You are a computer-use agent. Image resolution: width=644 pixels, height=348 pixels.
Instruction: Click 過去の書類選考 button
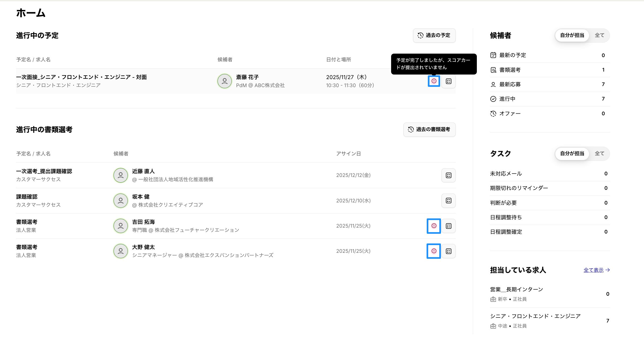(429, 129)
